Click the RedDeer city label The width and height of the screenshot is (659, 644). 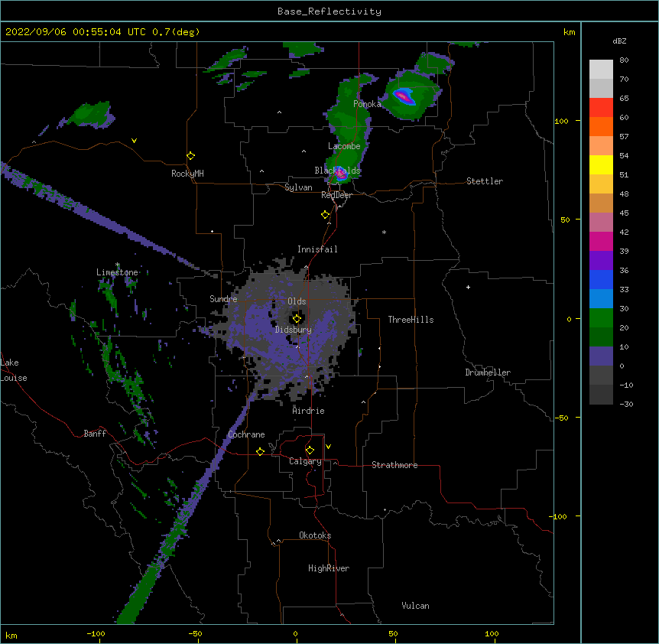tap(336, 195)
